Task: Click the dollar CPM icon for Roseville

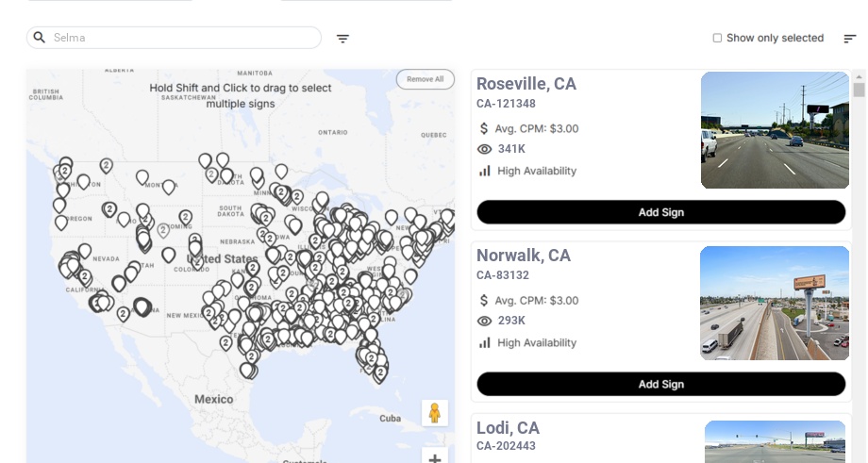Action: click(484, 128)
